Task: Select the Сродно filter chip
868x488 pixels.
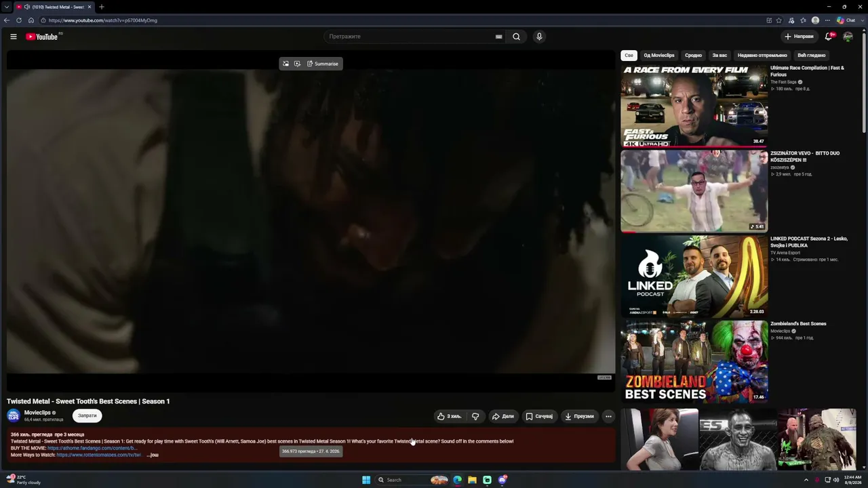Action: point(693,55)
